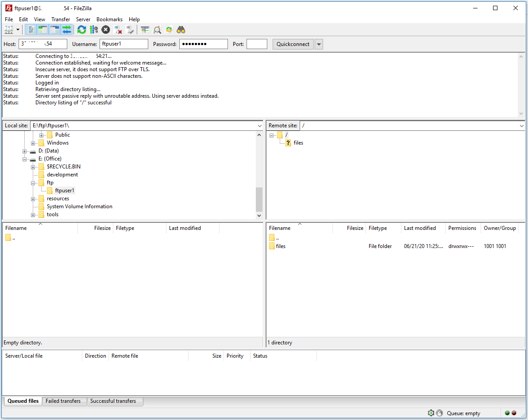The image size is (528, 420).
Task: Open directory listing filters dialog
Action: coord(145,30)
